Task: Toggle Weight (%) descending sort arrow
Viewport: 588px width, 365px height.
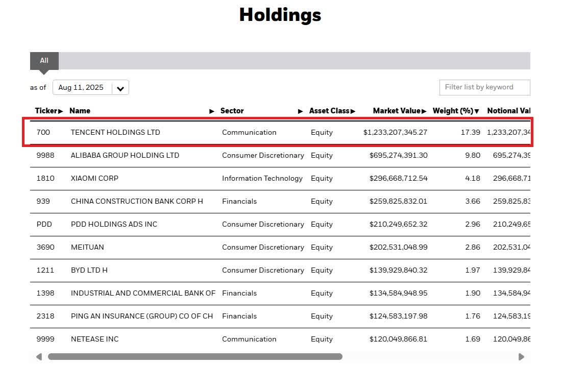Action: click(477, 111)
